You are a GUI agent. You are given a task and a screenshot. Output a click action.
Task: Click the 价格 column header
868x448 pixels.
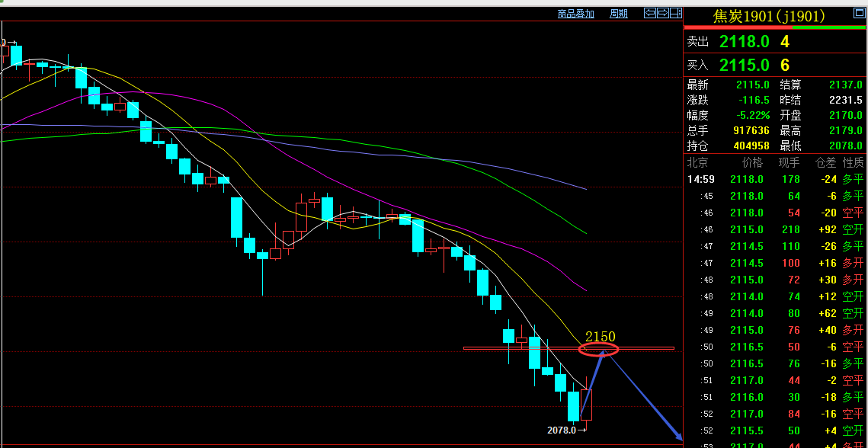[x=752, y=163]
